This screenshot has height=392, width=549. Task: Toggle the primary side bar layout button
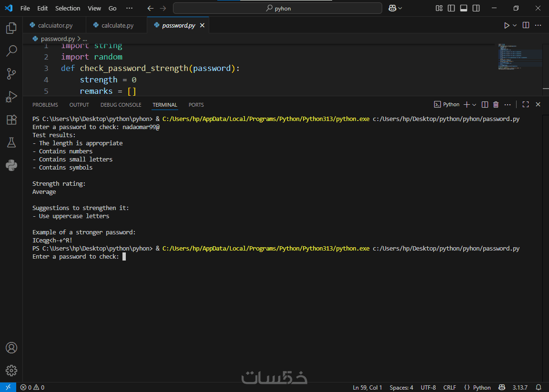point(451,8)
